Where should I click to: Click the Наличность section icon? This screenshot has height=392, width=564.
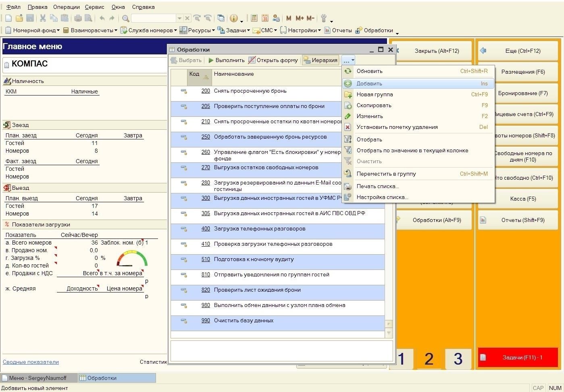point(7,81)
